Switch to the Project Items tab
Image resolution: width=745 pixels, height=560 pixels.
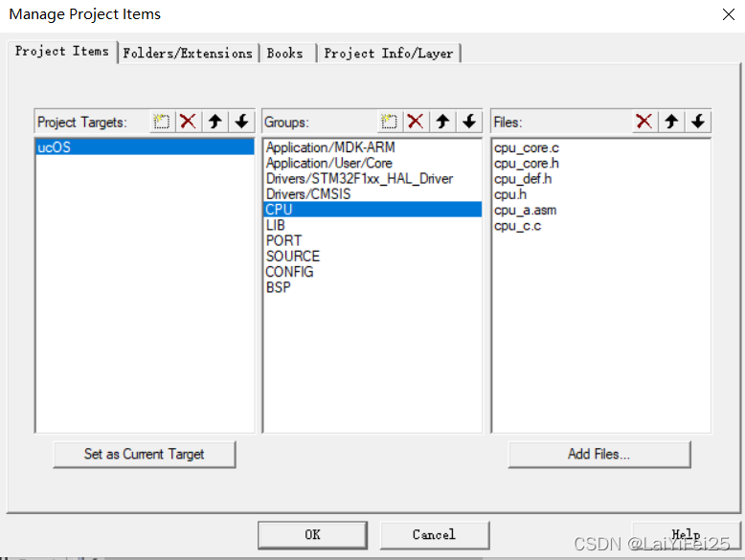pyautogui.click(x=62, y=52)
